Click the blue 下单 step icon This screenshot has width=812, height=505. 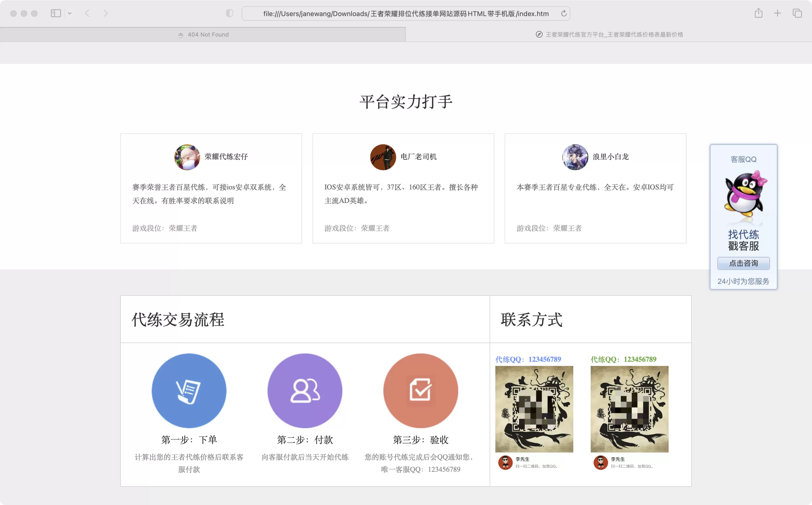(189, 391)
